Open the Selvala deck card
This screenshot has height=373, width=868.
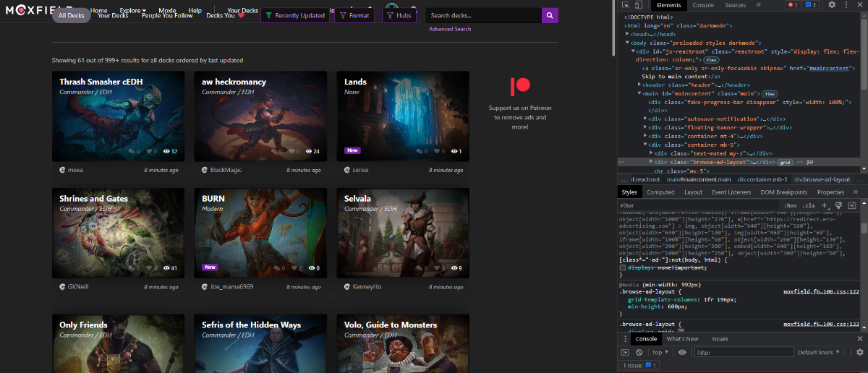403,233
